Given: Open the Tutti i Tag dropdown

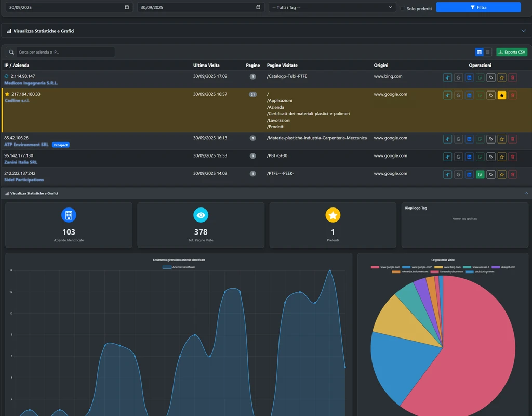Looking at the screenshot, I should click(x=332, y=7).
